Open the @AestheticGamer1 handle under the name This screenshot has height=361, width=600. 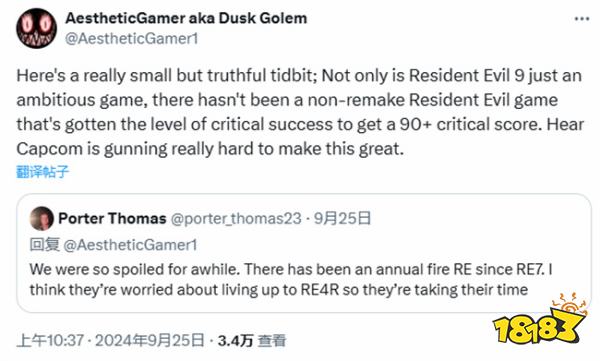click(131, 39)
